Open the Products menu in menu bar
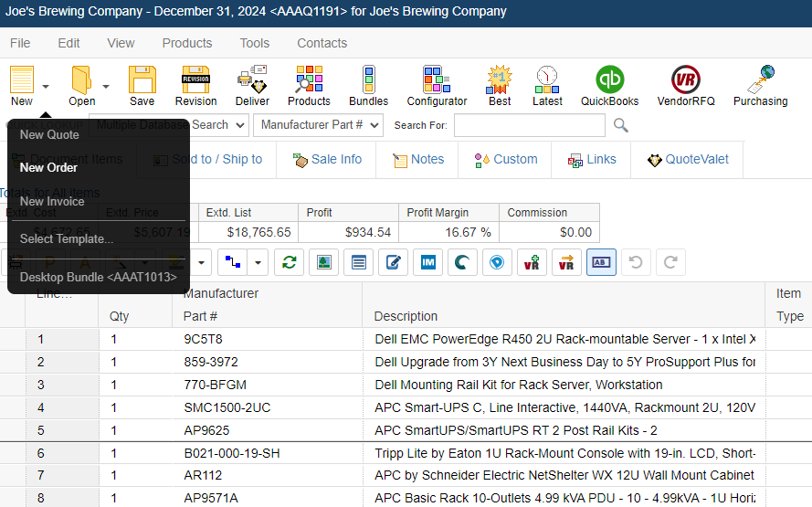 coord(186,43)
